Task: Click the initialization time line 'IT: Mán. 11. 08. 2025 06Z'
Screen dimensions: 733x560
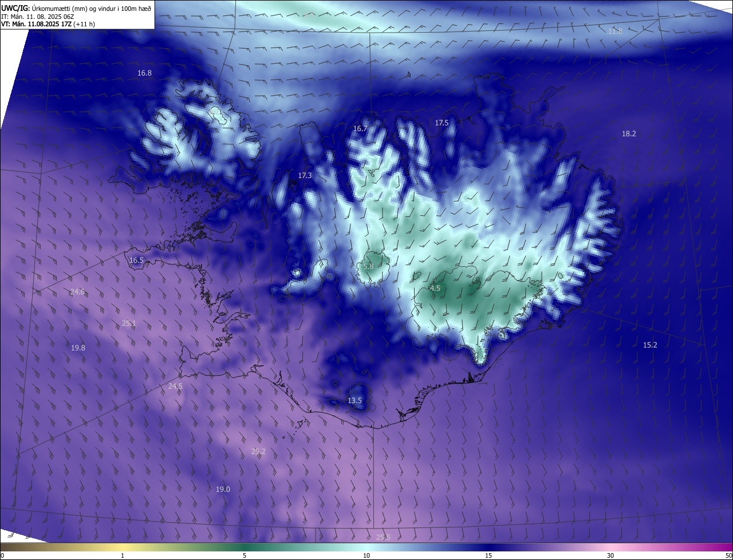Action: tap(37, 17)
